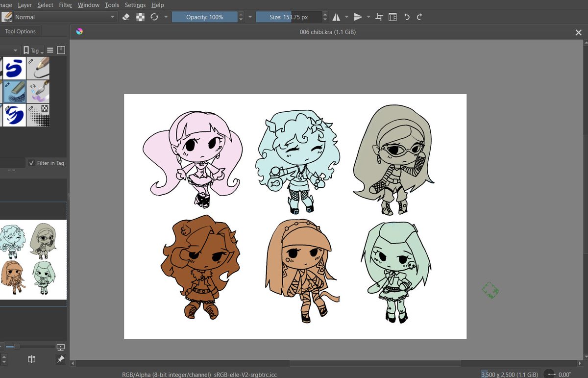Open the Settings menu

(x=135, y=5)
